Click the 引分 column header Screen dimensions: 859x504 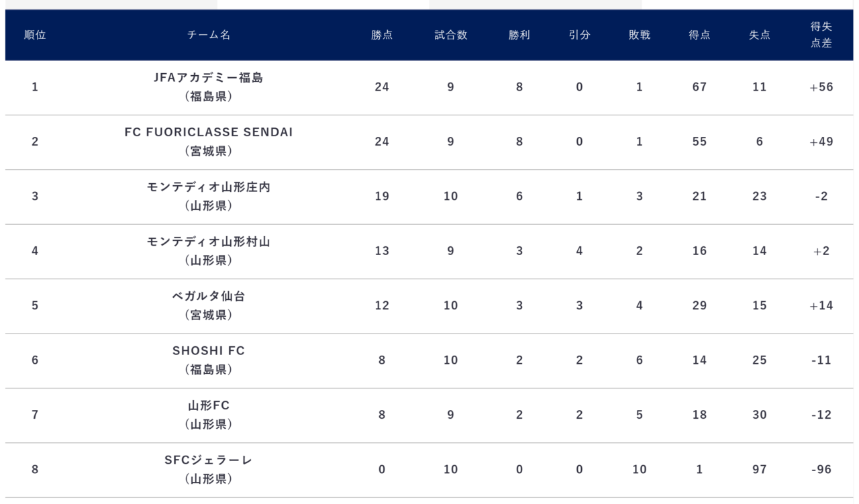pyautogui.click(x=579, y=36)
